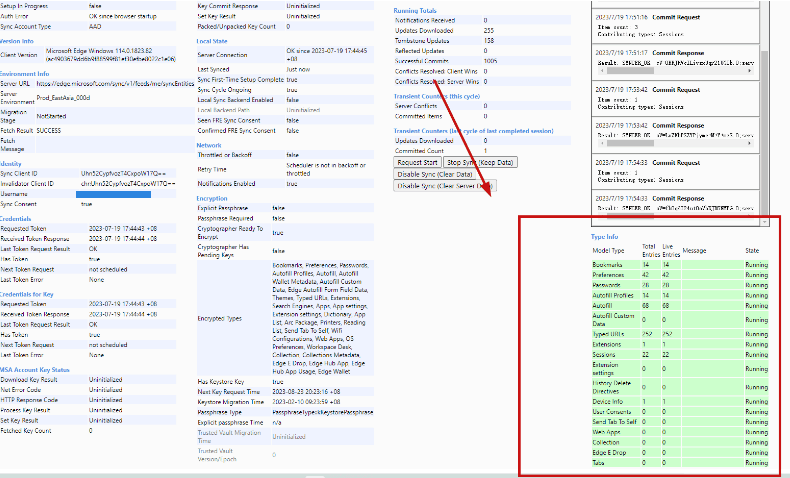Click the Version Info section heading
Screen dimensions: 790x478
click(x=17, y=41)
